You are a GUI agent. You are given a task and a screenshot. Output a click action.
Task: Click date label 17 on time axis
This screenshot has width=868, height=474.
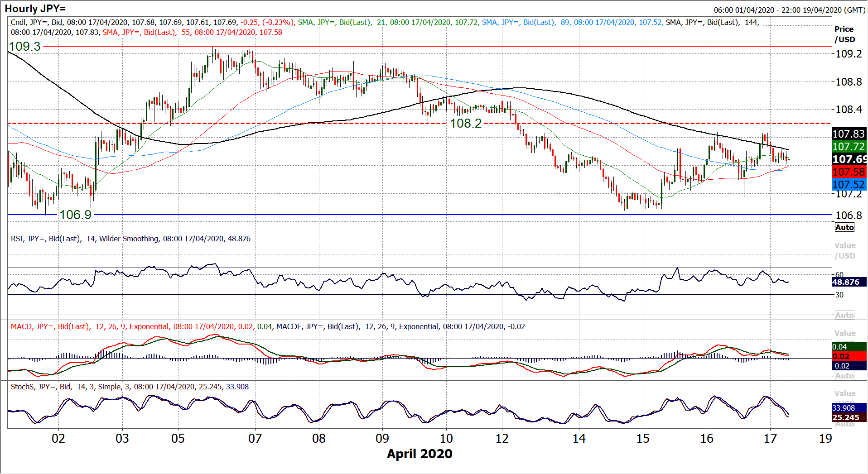click(770, 438)
